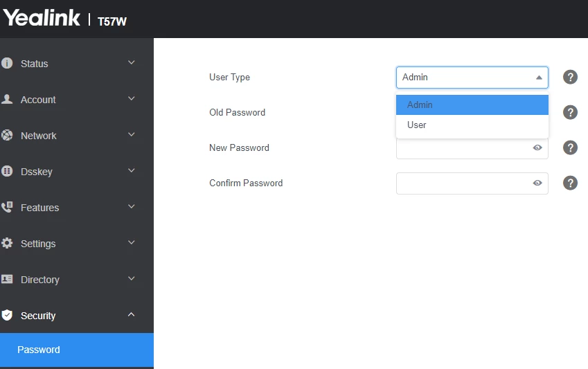Click the Security menu label
588x369 pixels.
pos(38,316)
